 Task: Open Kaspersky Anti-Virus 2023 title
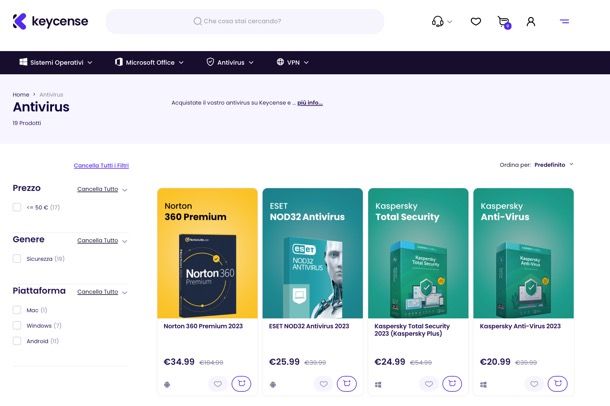point(520,326)
